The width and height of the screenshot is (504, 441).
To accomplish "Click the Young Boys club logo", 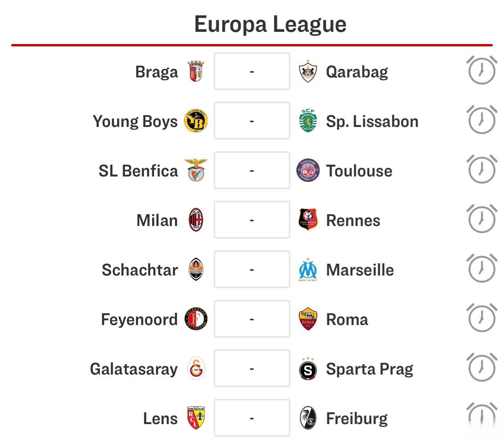I will (196, 121).
